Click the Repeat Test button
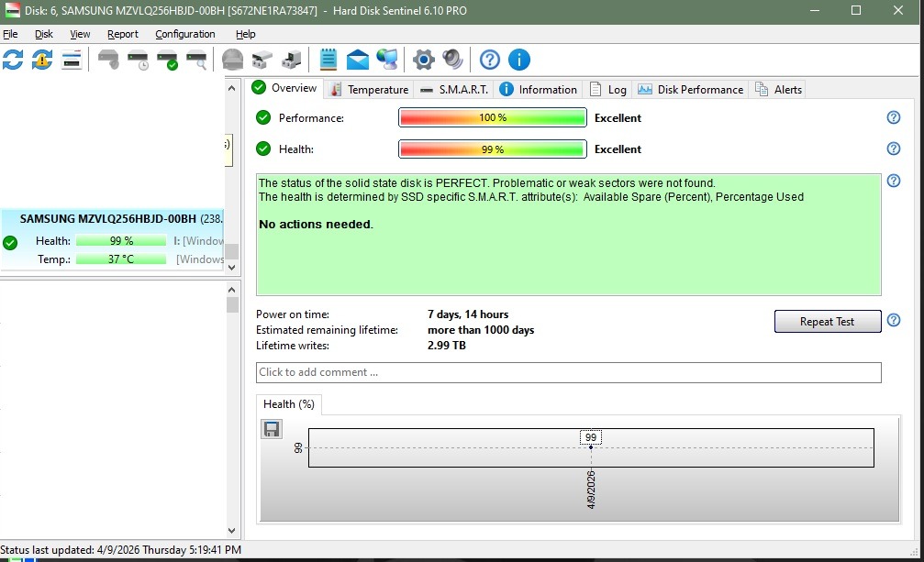Viewport: 924px width, 562px height. point(828,321)
